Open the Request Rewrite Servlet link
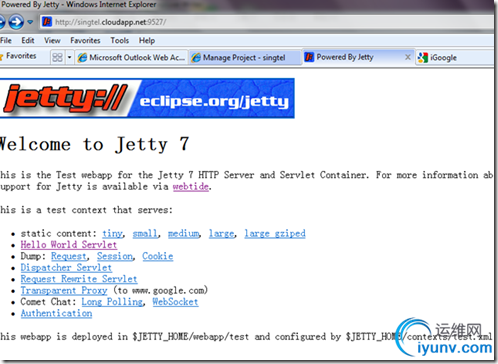Viewport: 498px width, 364px height. pyautogui.click(x=79, y=279)
